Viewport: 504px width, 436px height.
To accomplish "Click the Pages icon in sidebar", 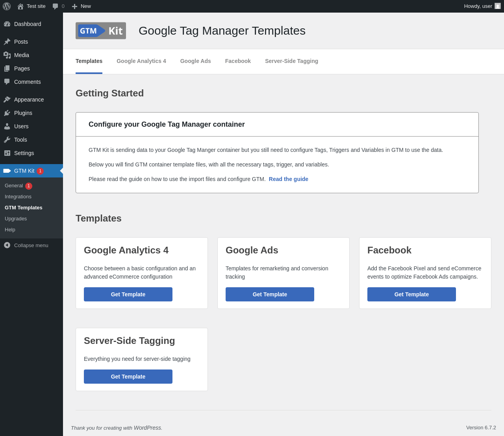I will click(7, 68).
